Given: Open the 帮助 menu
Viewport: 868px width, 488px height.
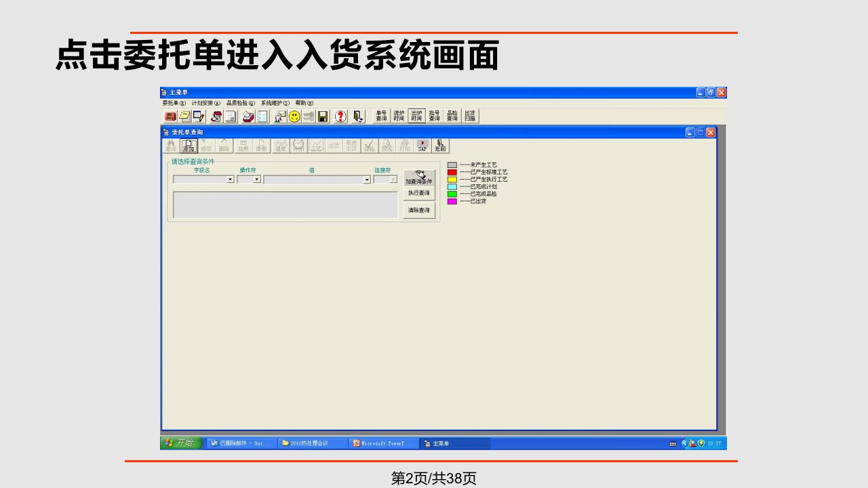Looking at the screenshot, I should [304, 103].
